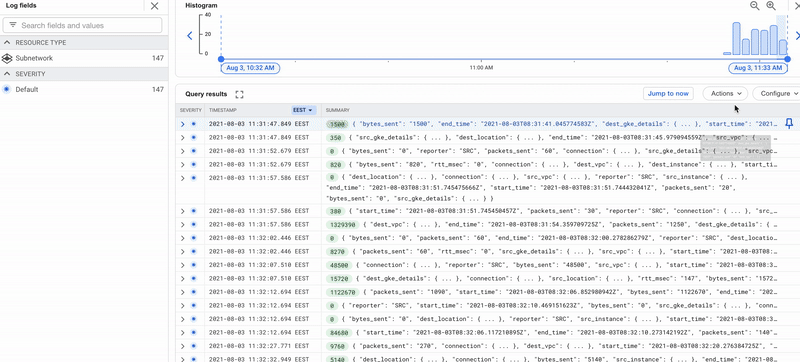Click the Aug 3, 11:33 AM end time label

pos(758,67)
